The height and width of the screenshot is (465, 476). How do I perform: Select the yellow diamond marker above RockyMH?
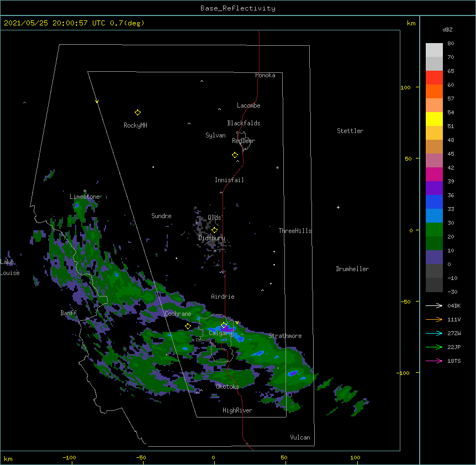coord(138,113)
